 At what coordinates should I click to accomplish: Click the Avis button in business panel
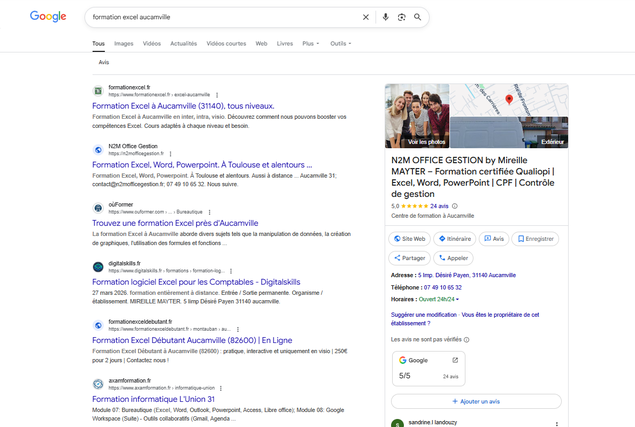494,239
